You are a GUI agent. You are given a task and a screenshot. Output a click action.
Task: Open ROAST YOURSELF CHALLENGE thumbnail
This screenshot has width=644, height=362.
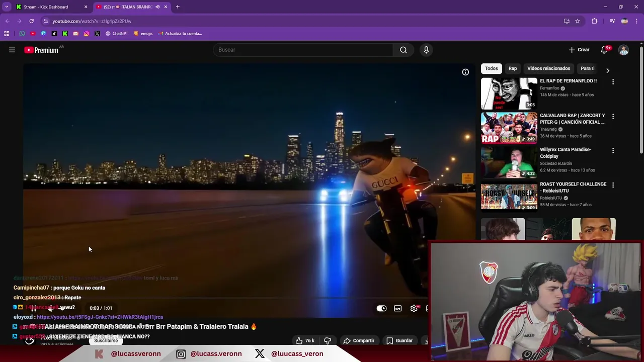coord(509,197)
